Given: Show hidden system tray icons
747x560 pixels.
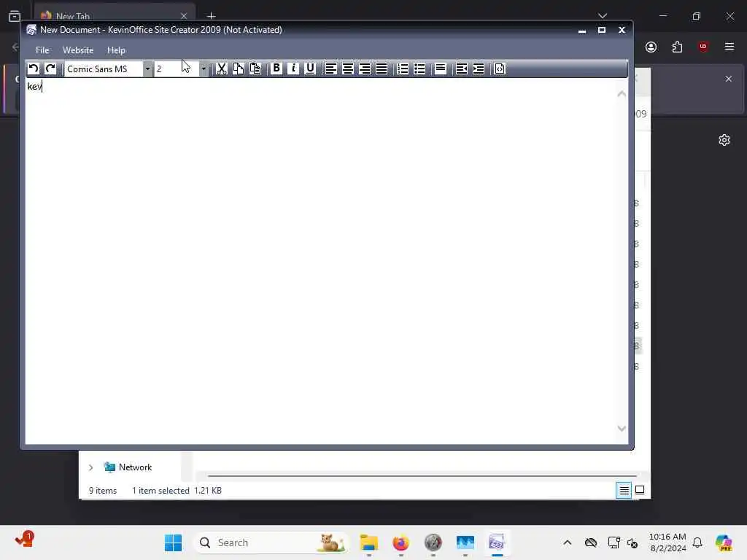Looking at the screenshot, I should (567, 542).
